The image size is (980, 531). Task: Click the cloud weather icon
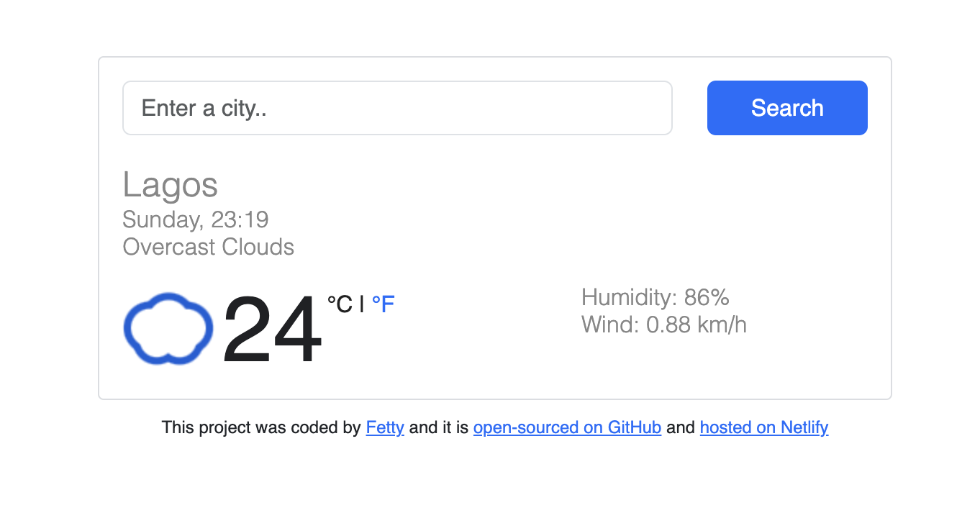point(168,329)
